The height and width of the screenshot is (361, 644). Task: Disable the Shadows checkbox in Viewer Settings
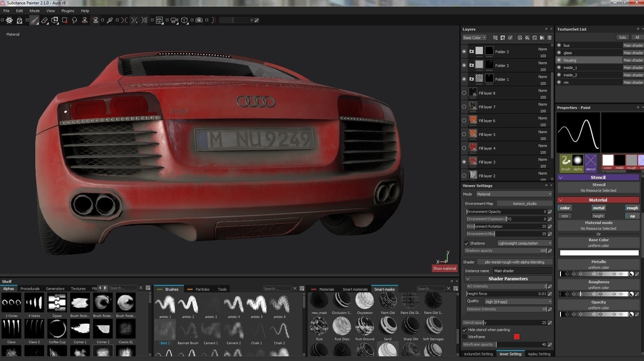tap(466, 243)
